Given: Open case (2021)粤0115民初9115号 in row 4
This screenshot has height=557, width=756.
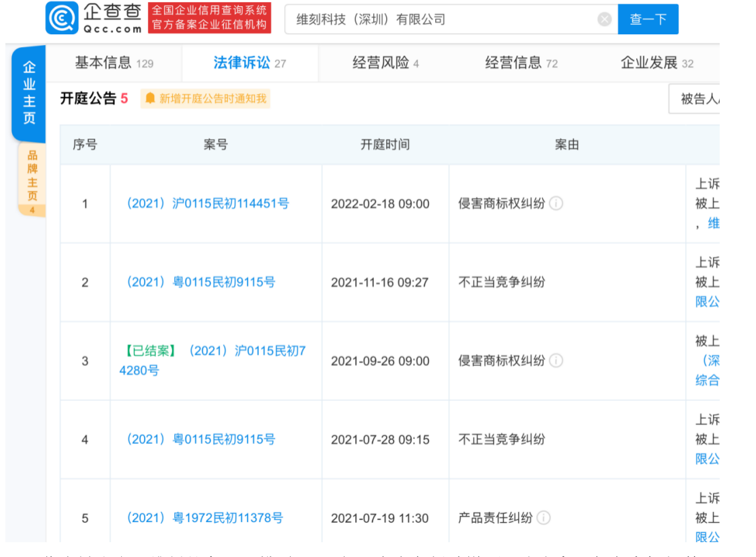Looking at the screenshot, I should coord(200,439).
